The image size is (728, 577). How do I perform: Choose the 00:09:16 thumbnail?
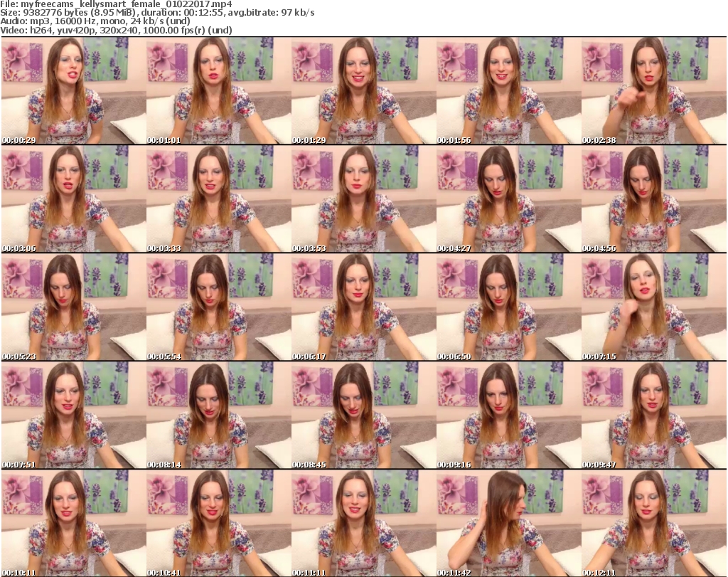point(508,415)
